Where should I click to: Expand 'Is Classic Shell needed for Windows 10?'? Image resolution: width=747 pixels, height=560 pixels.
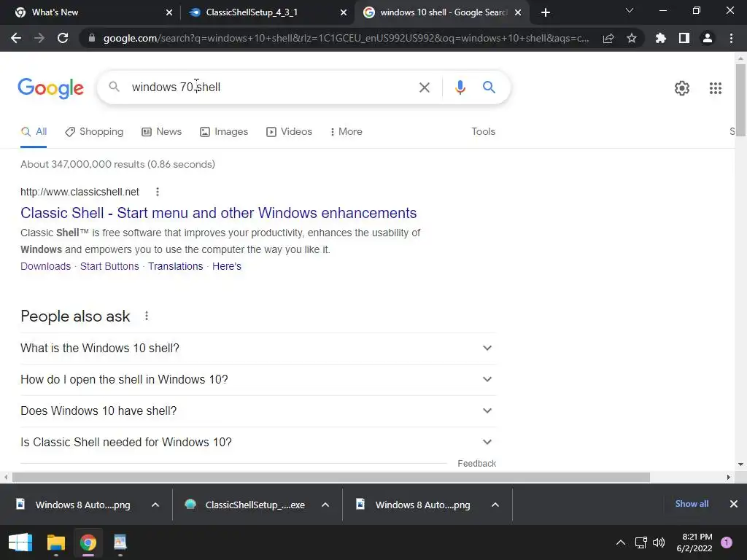(x=258, y=443)
